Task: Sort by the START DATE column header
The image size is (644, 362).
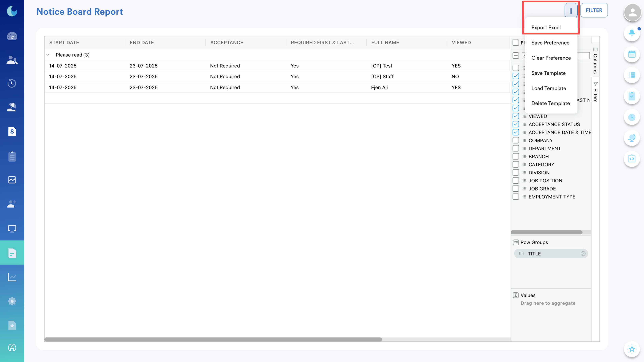Action: click(64, 43)
